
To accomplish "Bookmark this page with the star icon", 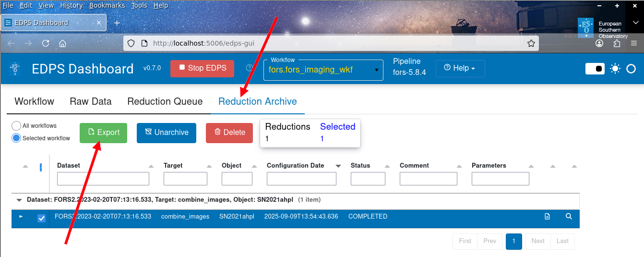I will tap(531, 43).
